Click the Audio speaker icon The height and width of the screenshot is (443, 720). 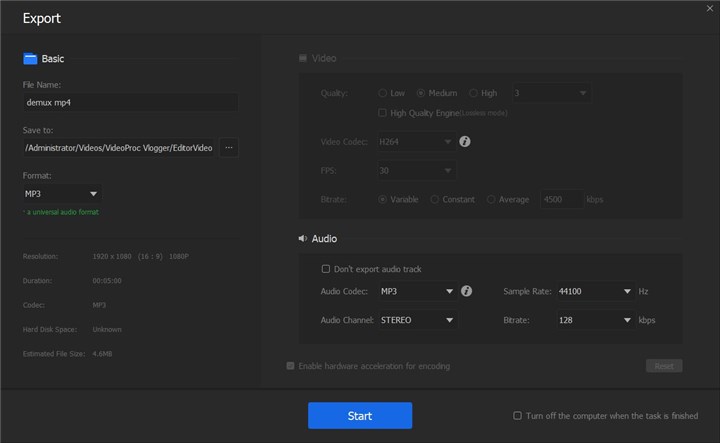pos(302,239)
